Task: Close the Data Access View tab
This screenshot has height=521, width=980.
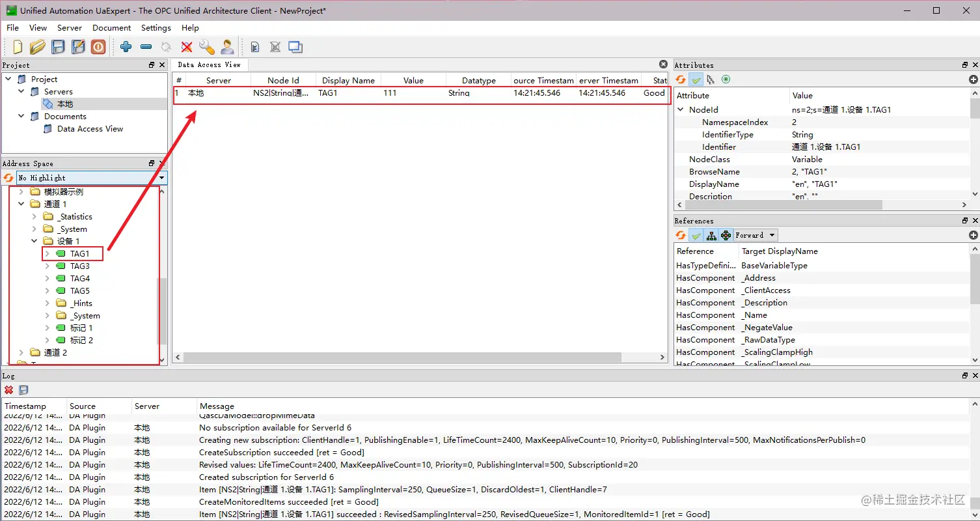Action: (x=663, y=64)
